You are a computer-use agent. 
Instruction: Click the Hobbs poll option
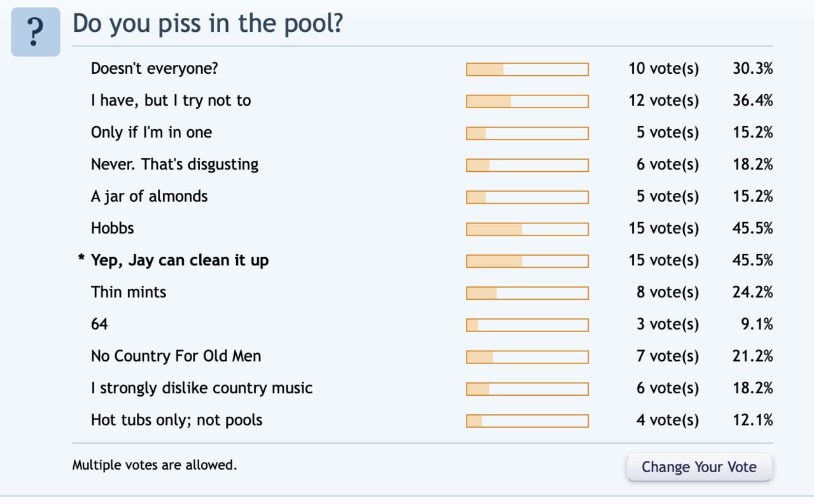pyautogui.click(x=113, y=228)
